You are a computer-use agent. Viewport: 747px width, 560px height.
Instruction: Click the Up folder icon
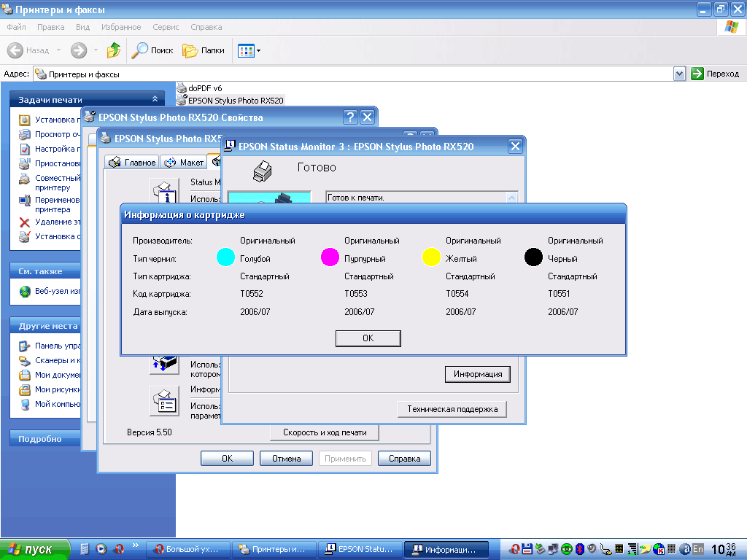113,50
